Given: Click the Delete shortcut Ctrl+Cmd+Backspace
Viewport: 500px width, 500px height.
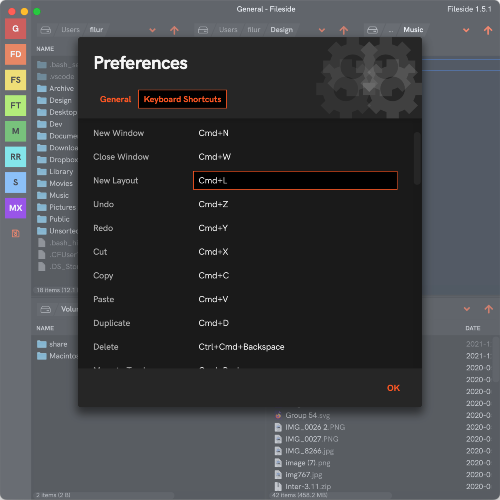Looking at the screenshot, I should (241, 347).
